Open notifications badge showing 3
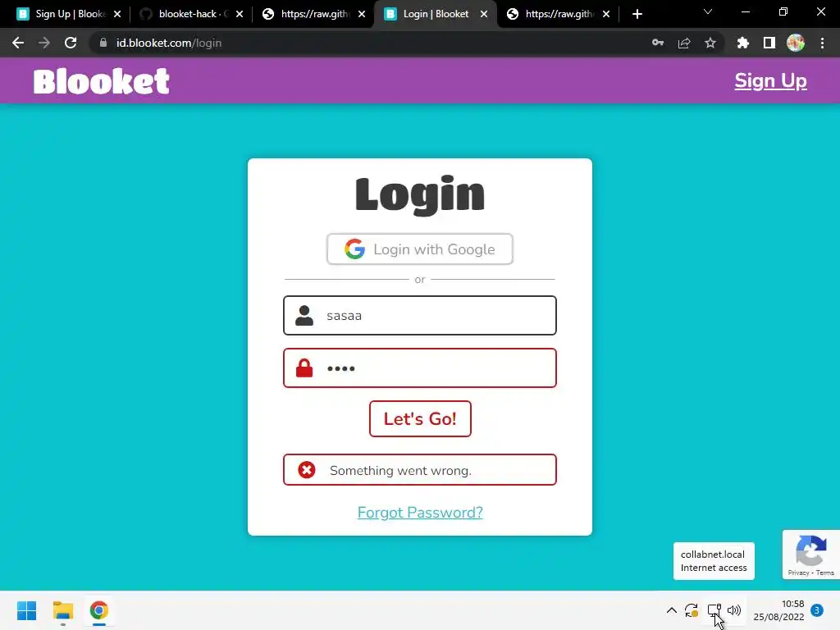 (x=817, y=610)
